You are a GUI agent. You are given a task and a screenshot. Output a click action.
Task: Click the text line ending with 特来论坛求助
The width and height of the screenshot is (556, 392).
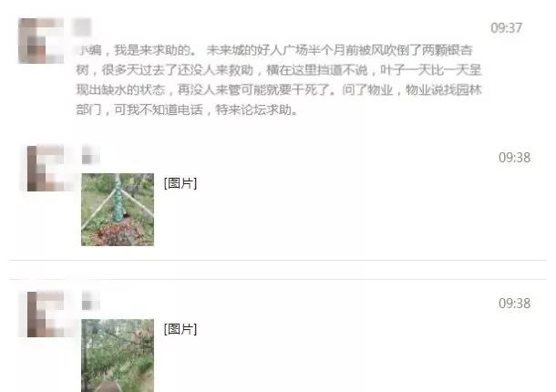[x=187, y=110]
